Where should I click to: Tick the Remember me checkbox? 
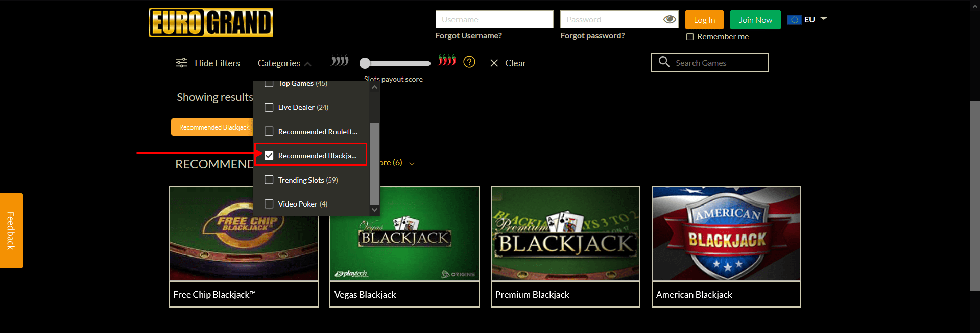(x=690, y=37)
